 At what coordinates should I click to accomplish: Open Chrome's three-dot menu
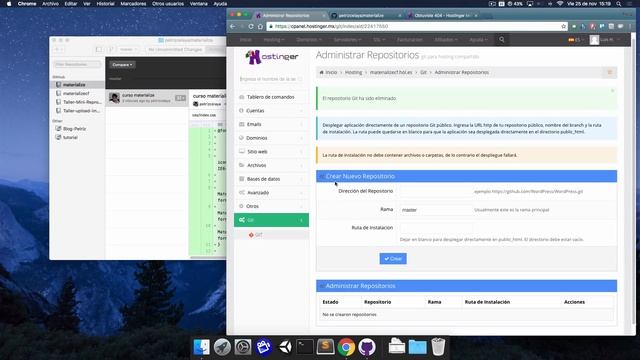coord(630,26)
